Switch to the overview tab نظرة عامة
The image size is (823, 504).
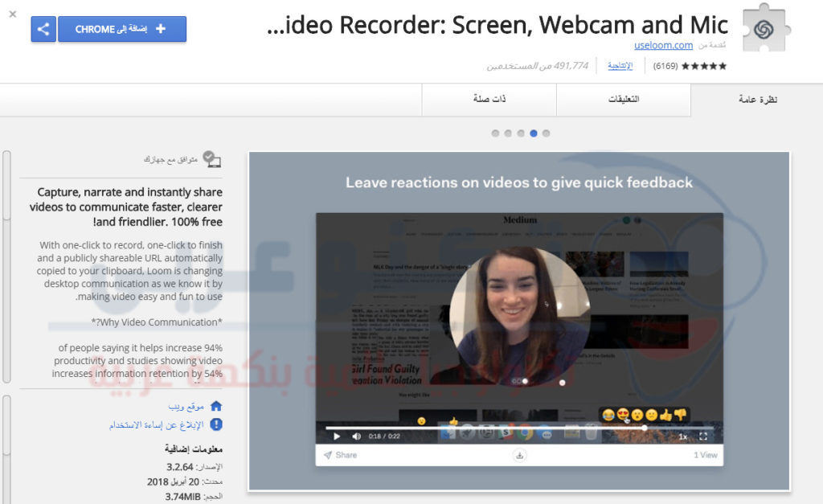(757, 99)
